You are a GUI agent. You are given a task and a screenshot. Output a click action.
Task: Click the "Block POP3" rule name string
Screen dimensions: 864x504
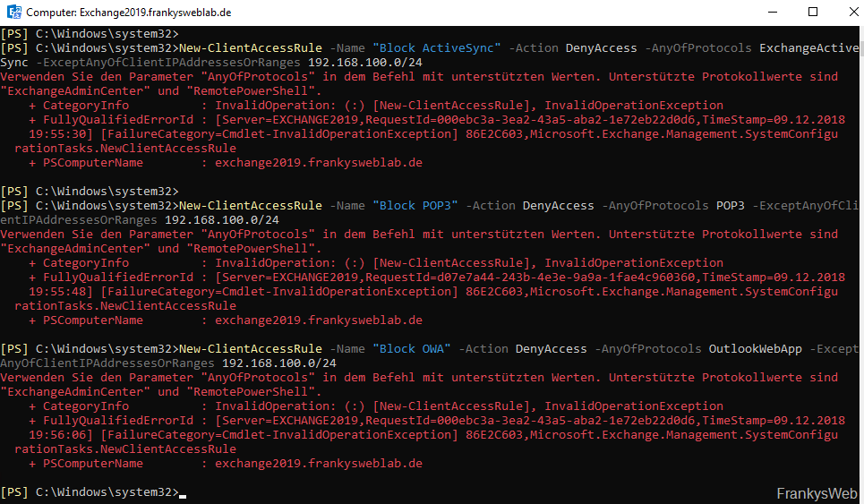click(415, 206)
